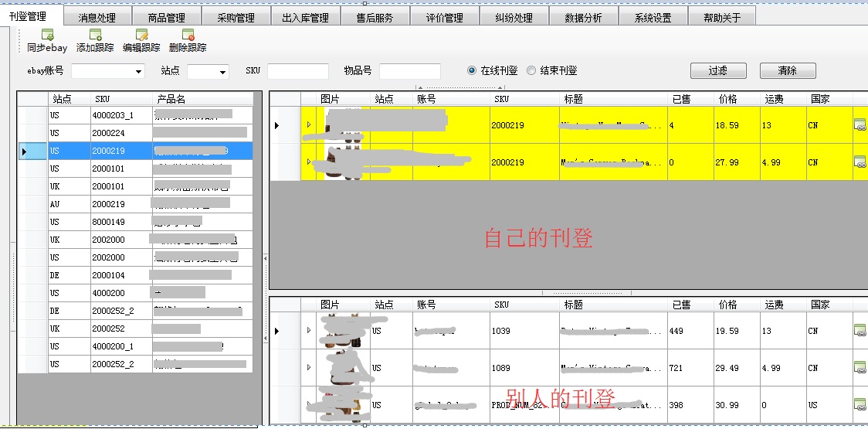Switch to the 商品管理 tab
868x429 pixels.
(x=166, y=18)
